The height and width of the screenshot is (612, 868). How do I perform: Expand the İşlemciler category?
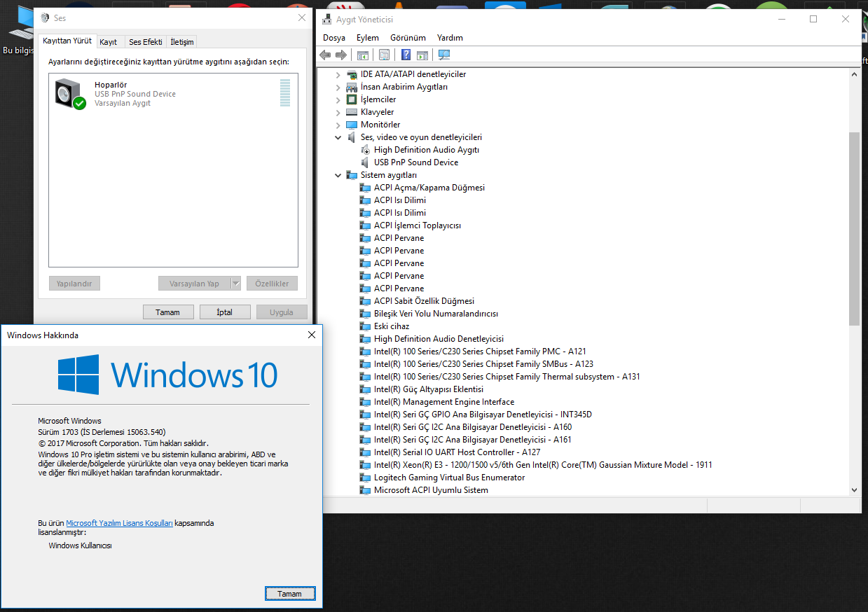pos(338,99)
